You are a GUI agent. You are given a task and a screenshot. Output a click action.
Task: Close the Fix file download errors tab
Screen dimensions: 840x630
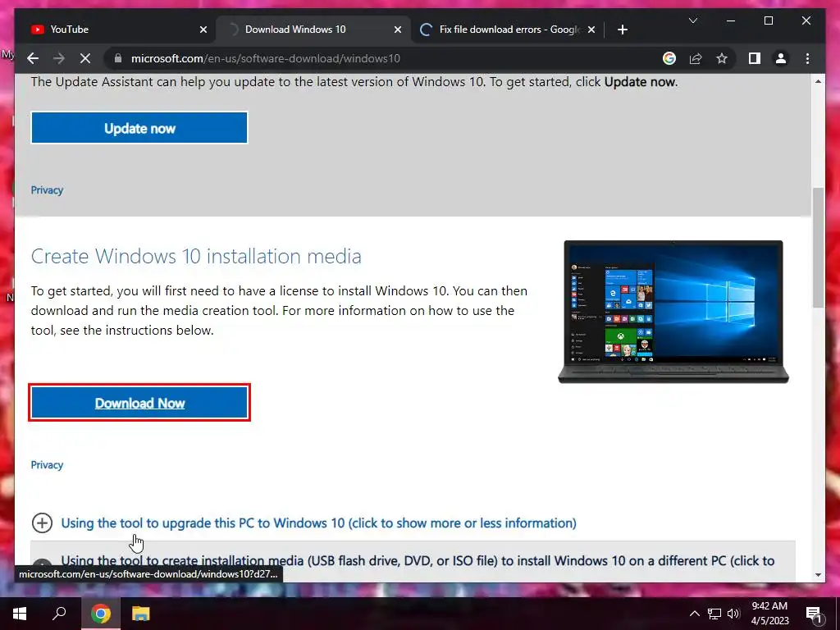(x=591, y=30)
